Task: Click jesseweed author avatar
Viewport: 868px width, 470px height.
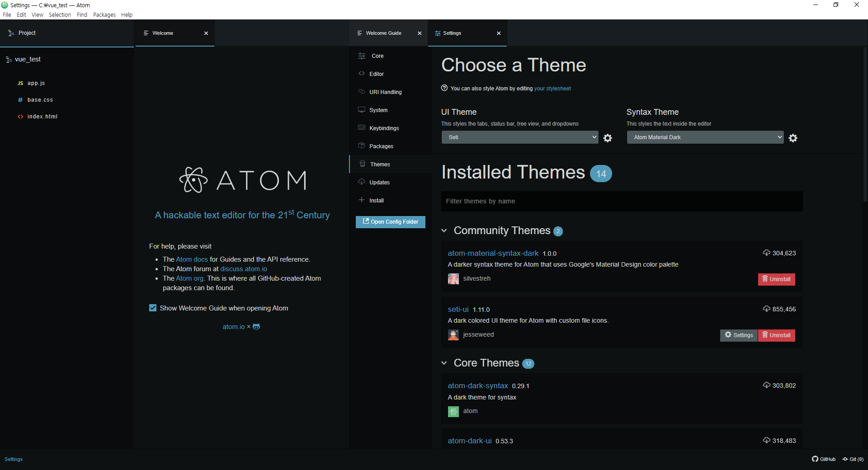Action: (453, 335)
